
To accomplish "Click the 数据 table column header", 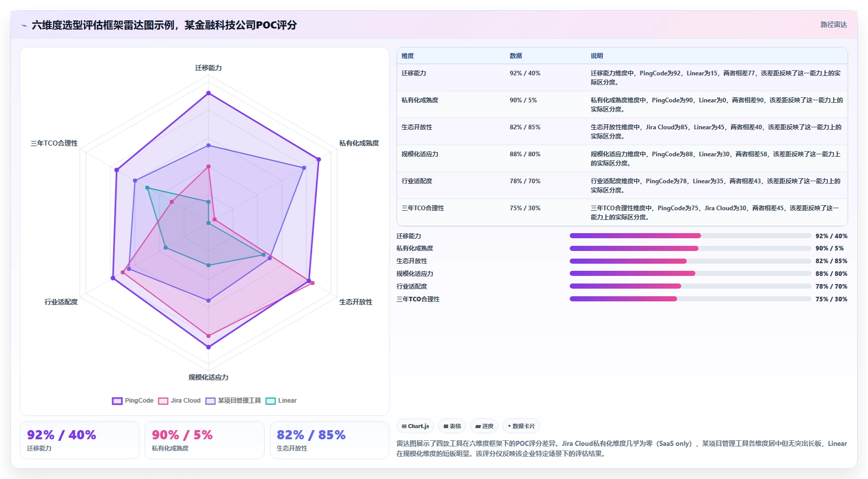I will click(x=516, y=56).
